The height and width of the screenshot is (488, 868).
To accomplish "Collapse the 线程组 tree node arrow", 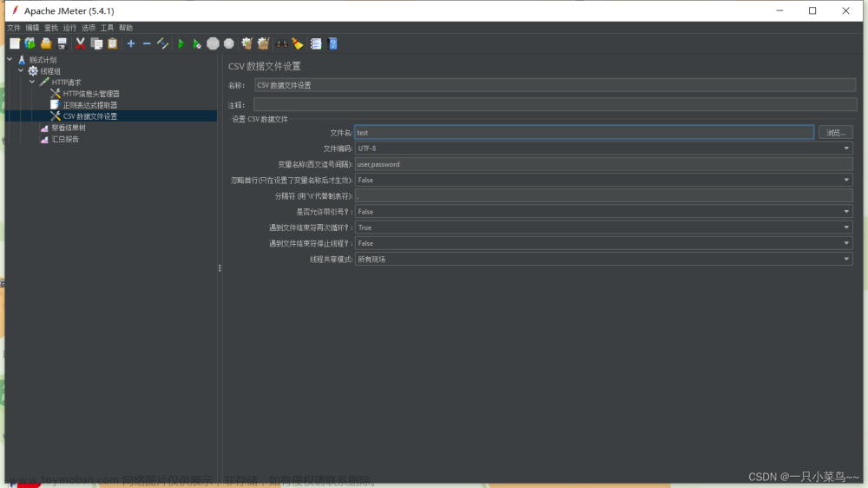I will click(x=21, y=71).
